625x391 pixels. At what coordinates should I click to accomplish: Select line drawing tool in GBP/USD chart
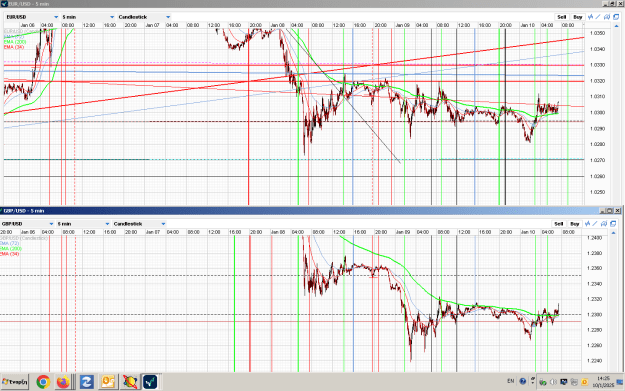click(595, 224)
